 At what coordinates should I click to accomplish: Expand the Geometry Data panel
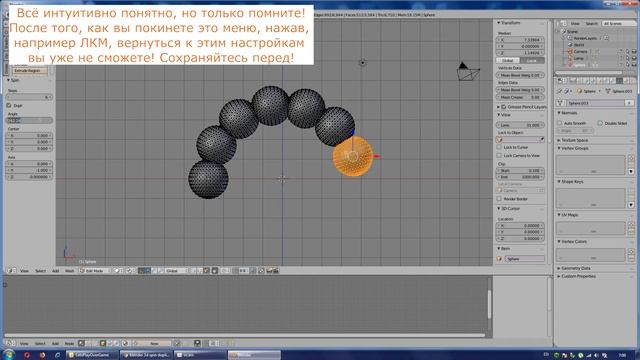click(559, 269)
